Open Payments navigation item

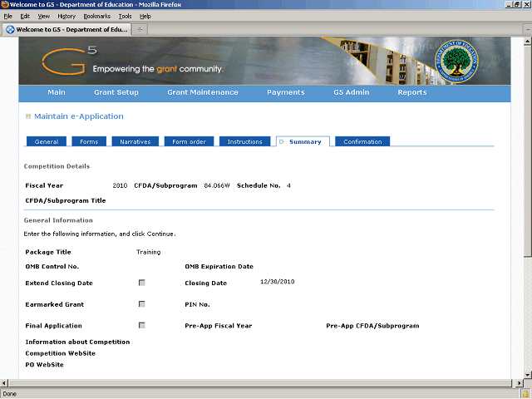click(286, 92)
